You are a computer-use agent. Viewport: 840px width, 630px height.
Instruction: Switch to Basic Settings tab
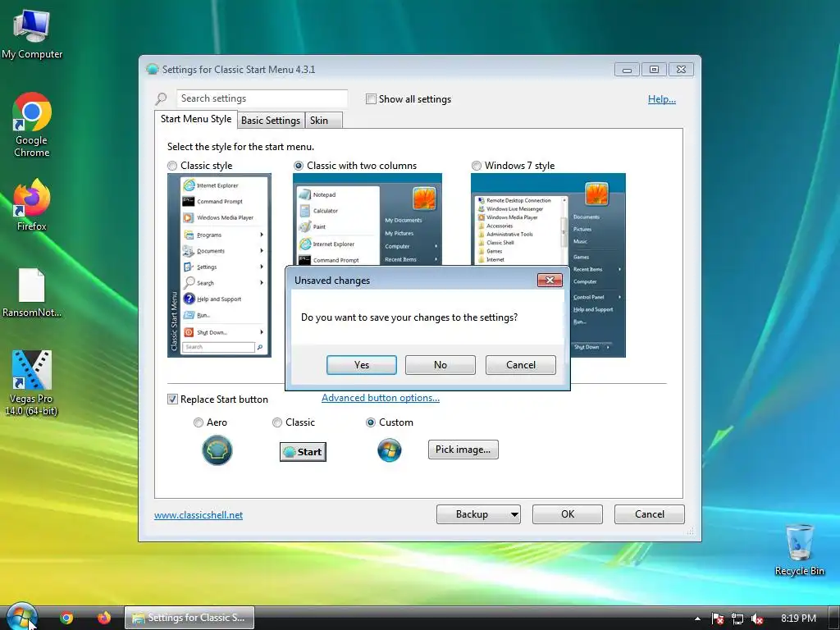click(x=271, y=121)
